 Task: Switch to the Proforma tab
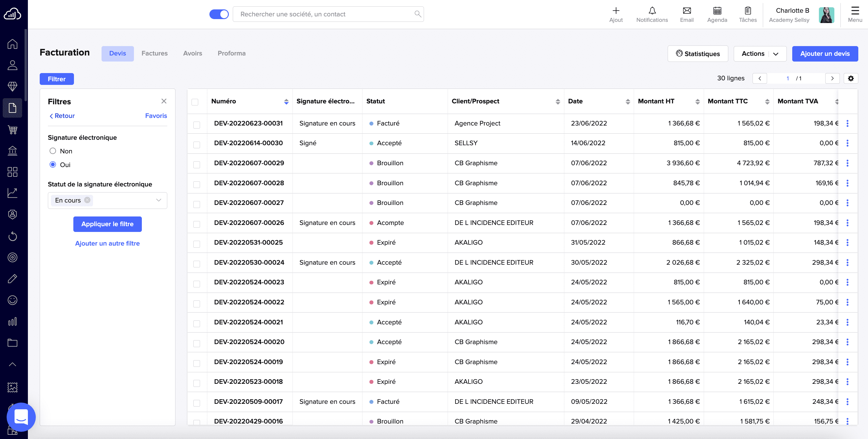(x=231, y=53)
